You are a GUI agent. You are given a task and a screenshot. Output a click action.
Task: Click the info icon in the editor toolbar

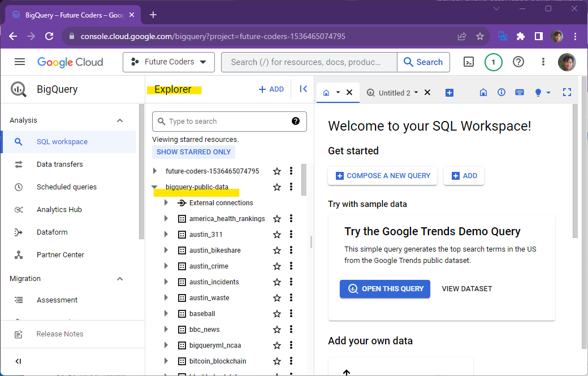(x=501, y=92)
